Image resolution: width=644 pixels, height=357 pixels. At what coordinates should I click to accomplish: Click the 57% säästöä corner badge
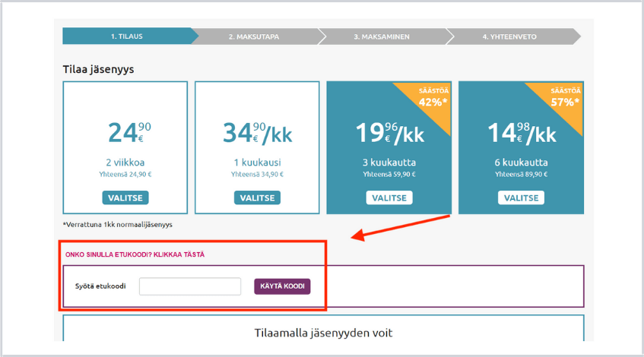coord(563,98)
